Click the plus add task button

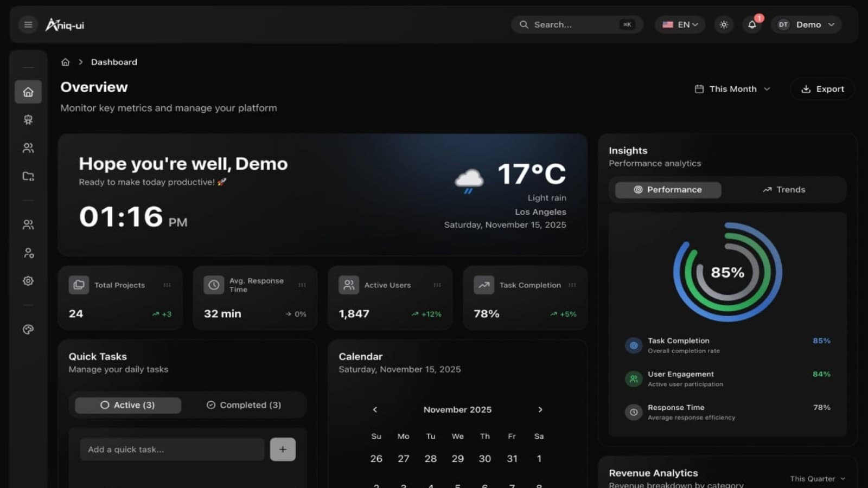point(283,450)
